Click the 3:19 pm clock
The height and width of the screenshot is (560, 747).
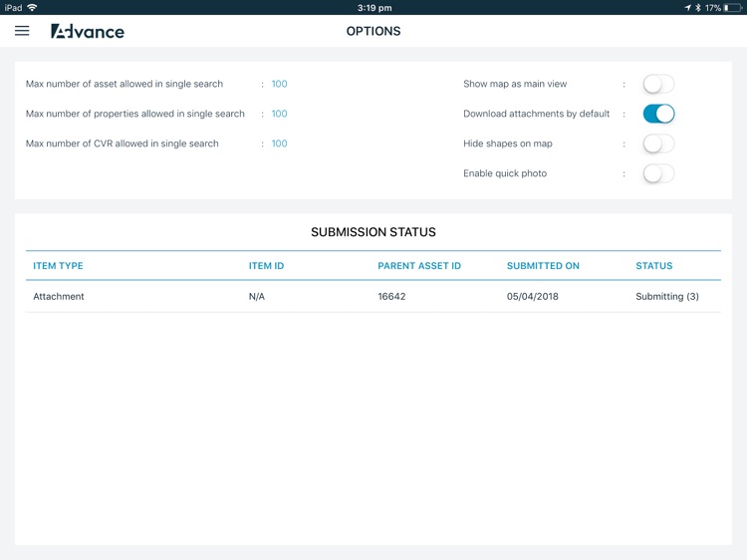[x=374, y=8]
